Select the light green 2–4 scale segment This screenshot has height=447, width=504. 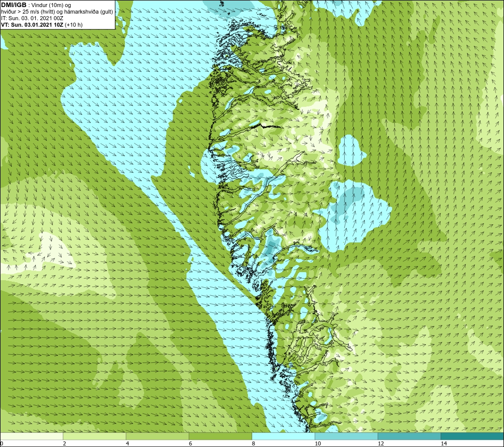(95, 436)
